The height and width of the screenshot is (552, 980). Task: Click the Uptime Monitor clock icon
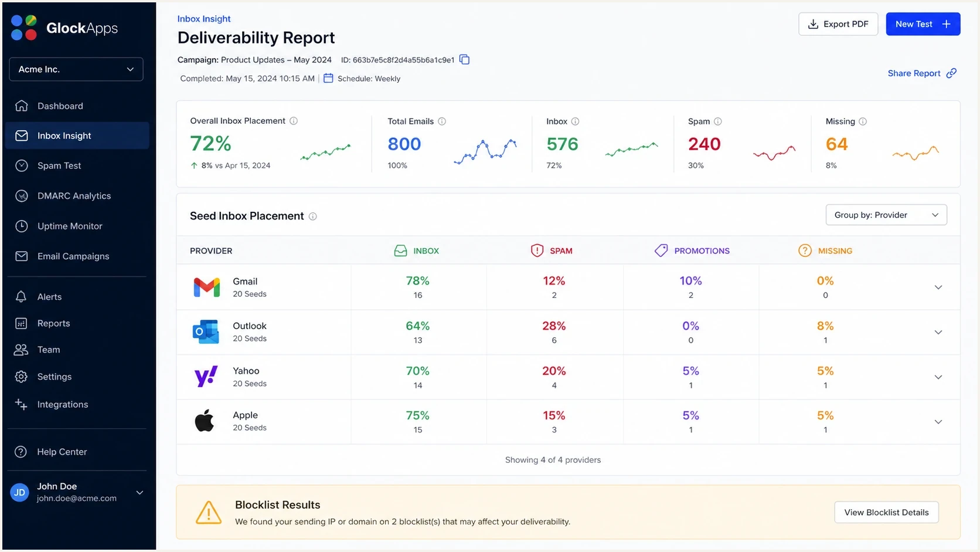tap(22, 226)
